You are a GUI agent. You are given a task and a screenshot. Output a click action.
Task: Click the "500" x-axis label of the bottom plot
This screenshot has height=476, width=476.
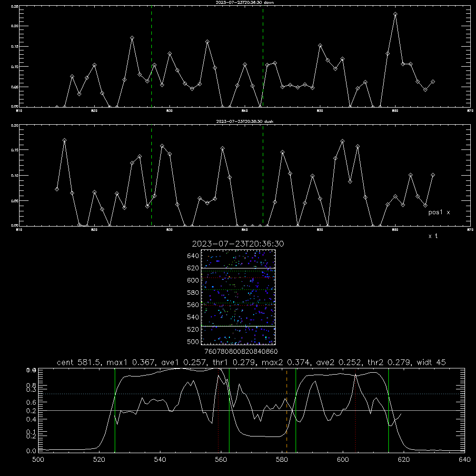pyautogui.click(x=38, y=460)
